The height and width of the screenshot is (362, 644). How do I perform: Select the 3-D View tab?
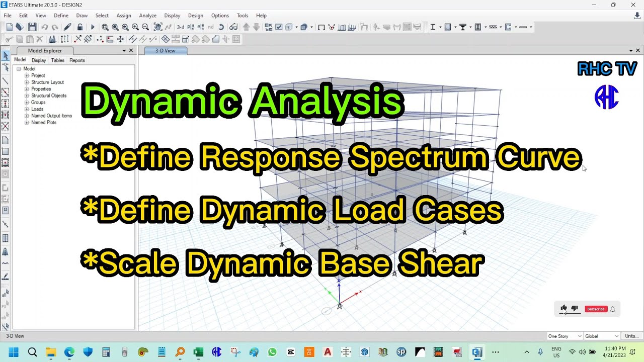[166, 51]
